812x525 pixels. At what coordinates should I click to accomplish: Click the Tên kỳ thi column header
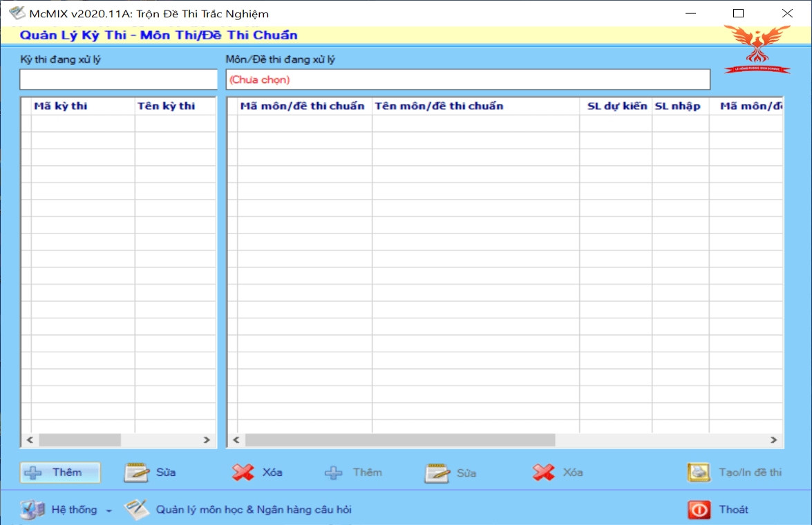coord(167,106)
